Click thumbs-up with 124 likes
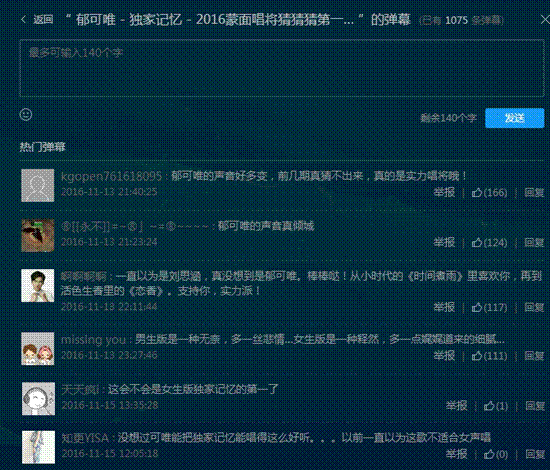 (489, 243)
